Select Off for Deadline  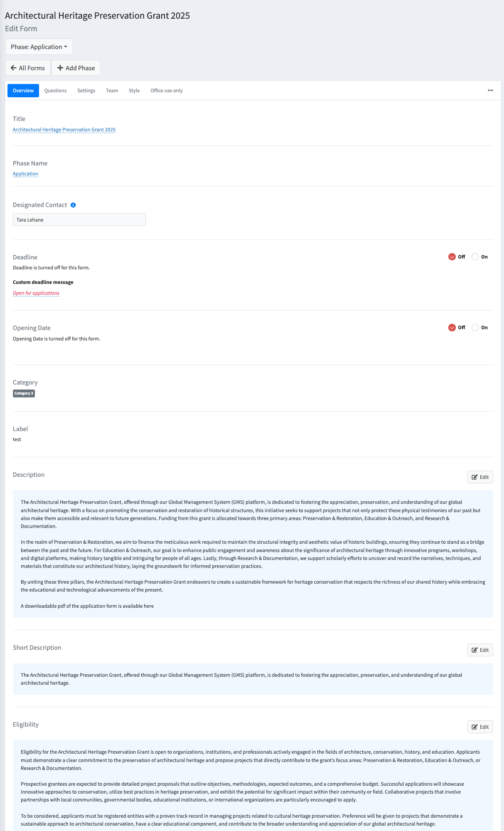452,257
